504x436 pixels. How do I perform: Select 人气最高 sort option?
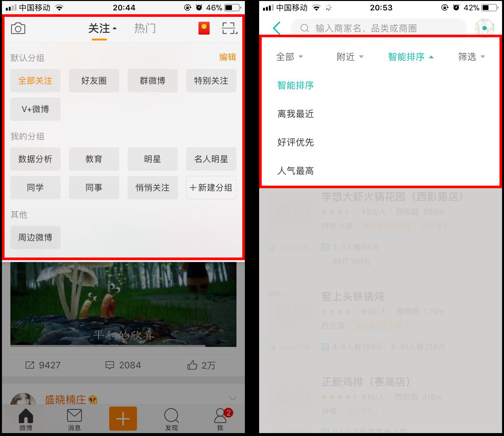point(295,171)
